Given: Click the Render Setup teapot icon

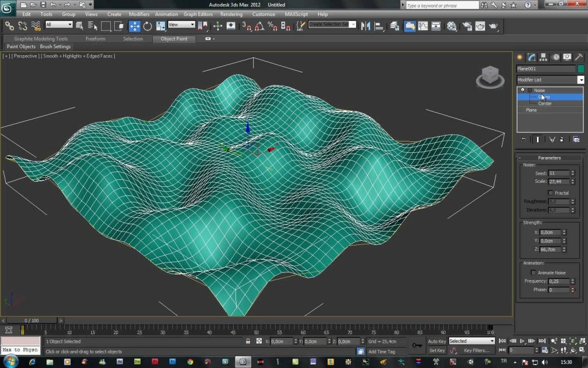Looking at the screenshot, I should [466, 26].
